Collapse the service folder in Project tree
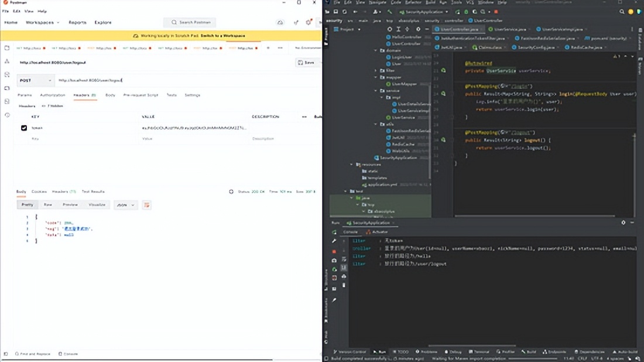 (x=375, y=90)
